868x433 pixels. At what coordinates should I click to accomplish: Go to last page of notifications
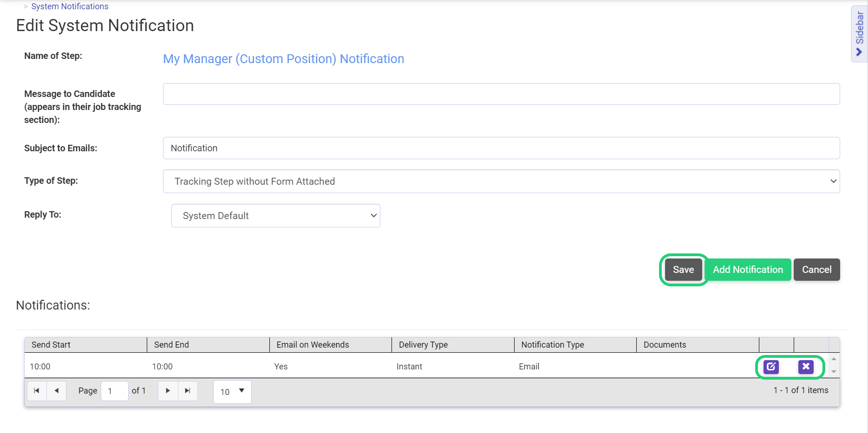pos(188,391)
